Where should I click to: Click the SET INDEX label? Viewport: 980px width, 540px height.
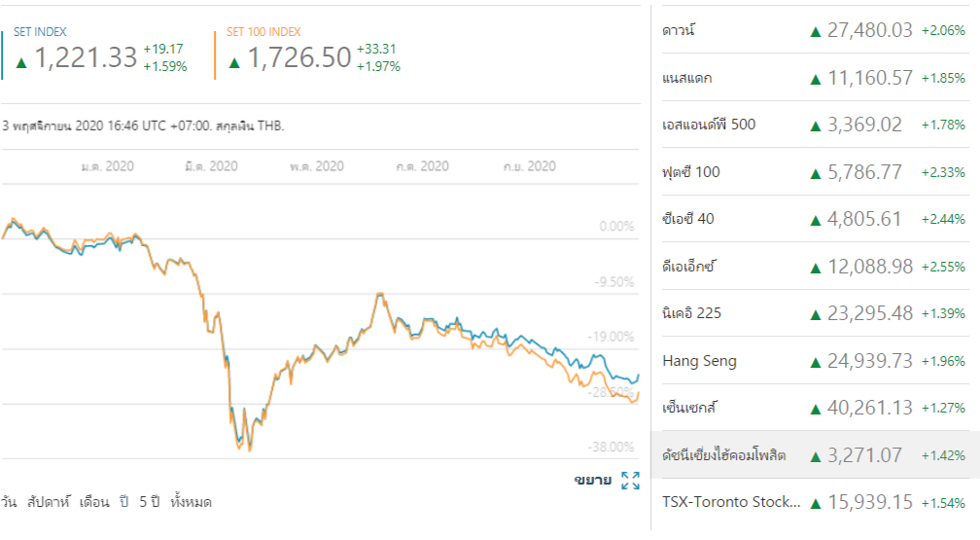40,32
